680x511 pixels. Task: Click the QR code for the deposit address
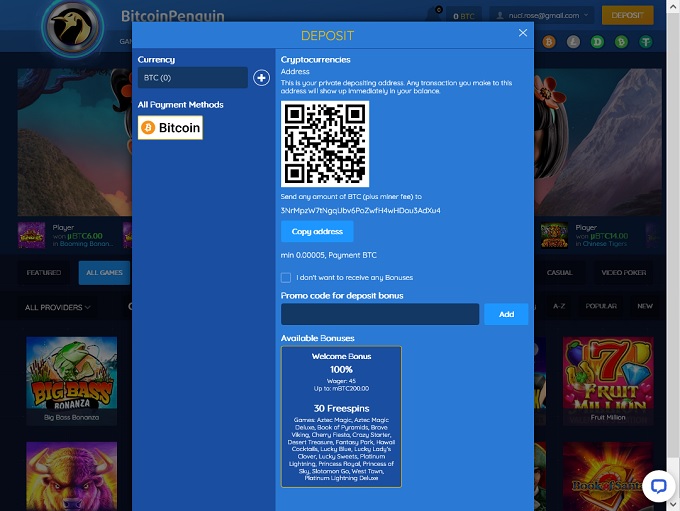click(x=324, y=143)
